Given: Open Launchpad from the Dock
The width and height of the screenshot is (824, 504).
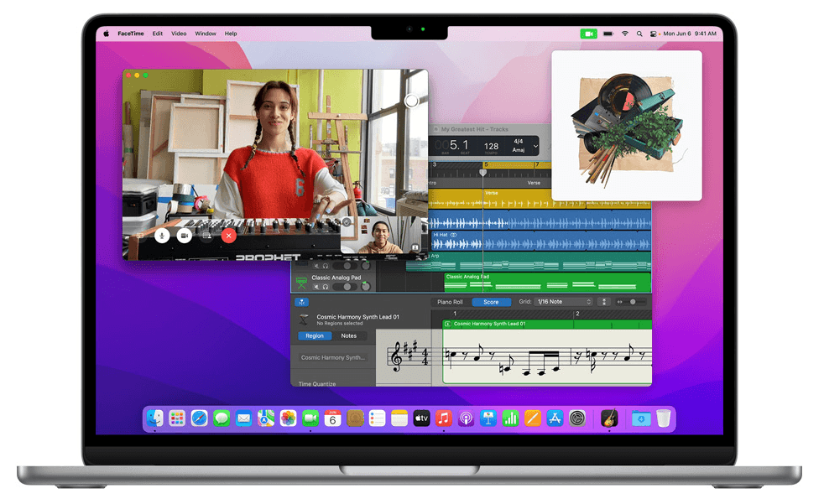Looking at the screenshot, I should coord(177,418).
